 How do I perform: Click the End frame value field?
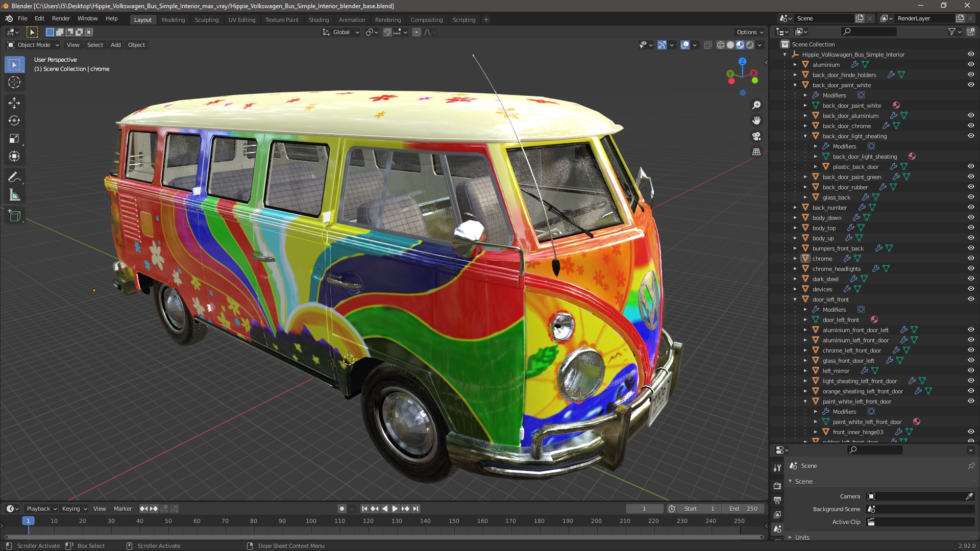pyautogui.click(x=744, y=509)
